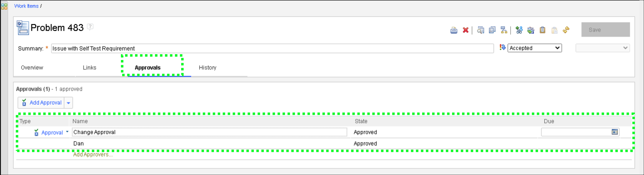
Task: Click the find similar work items icon
Action: point(481,30)
